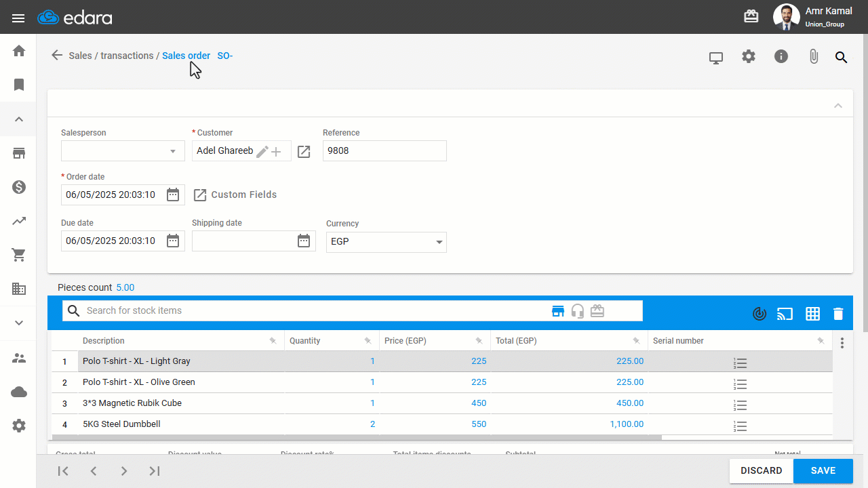Open Amr Kamal user profile menu
Screen dimensions: 868x488
pos(813,17)
